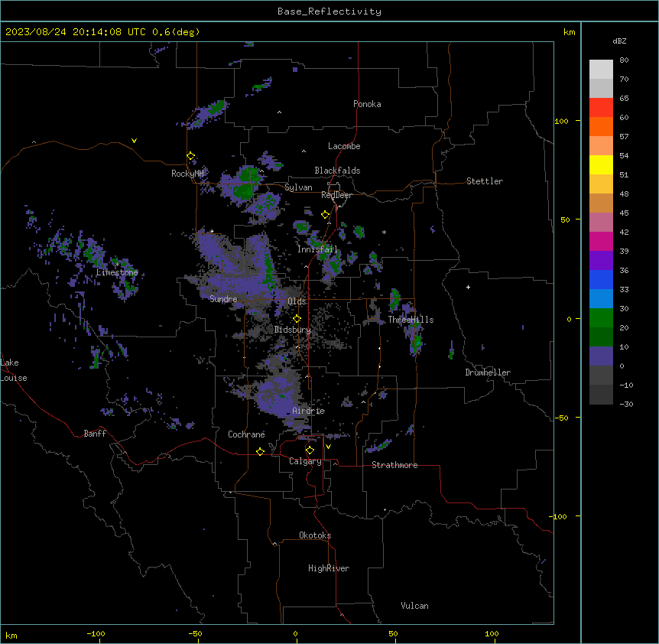Click the yellow diamond marker above Calgary label
The image size is (659, 644).
[x=310, y=450]
